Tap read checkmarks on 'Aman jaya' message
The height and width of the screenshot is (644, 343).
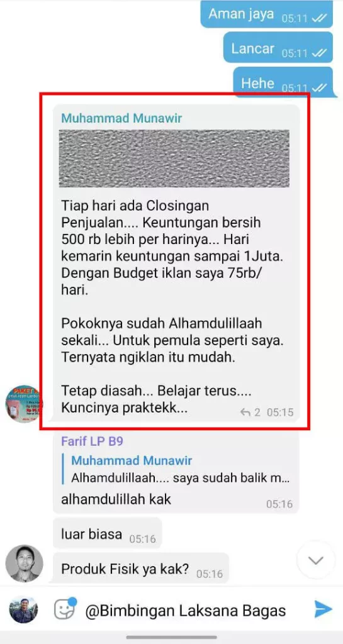point(318,18)
